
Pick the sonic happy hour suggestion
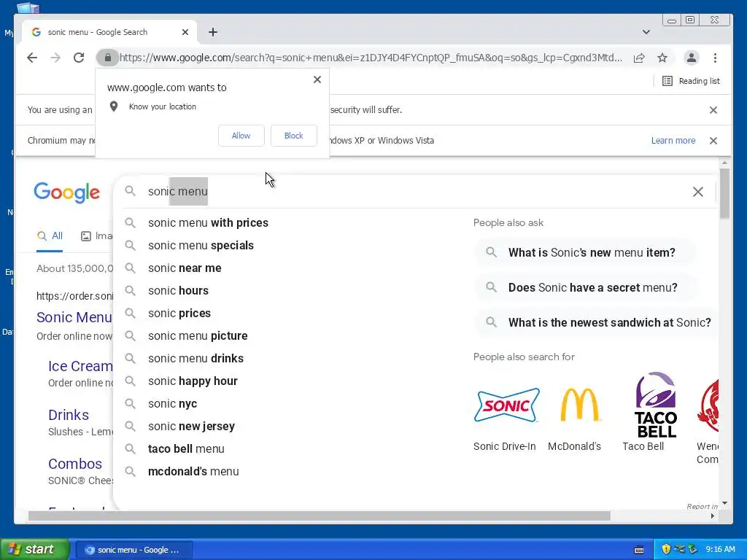193,381
